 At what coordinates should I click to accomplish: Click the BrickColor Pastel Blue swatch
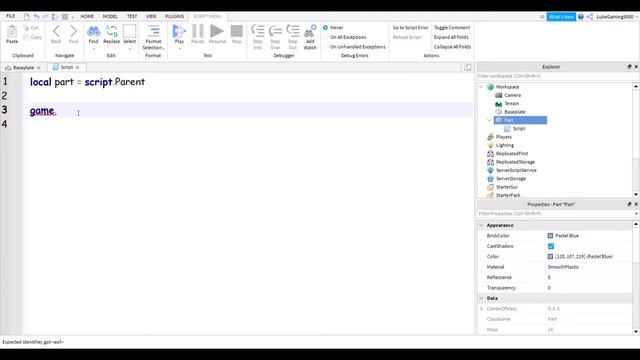pos(550,236)
